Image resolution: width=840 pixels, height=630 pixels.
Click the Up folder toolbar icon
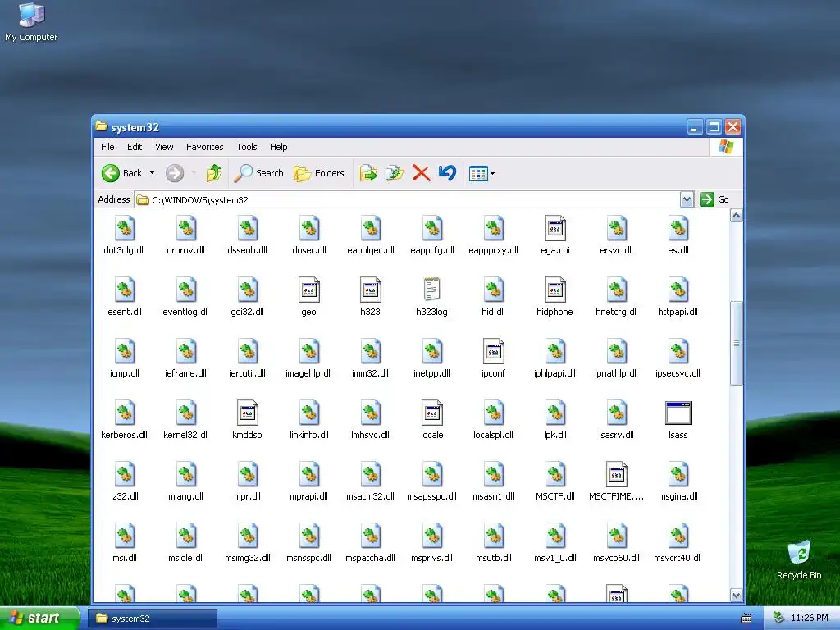pyautogui.click(x=214, y=173)
